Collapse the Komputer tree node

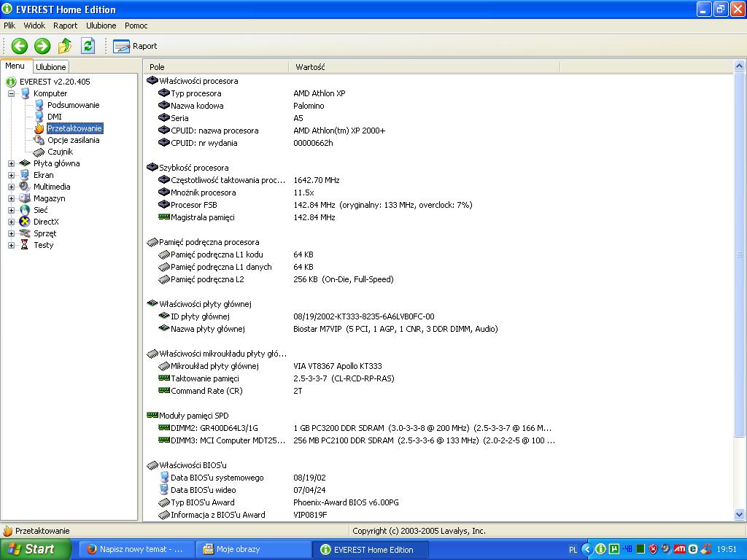coord(12,93)
